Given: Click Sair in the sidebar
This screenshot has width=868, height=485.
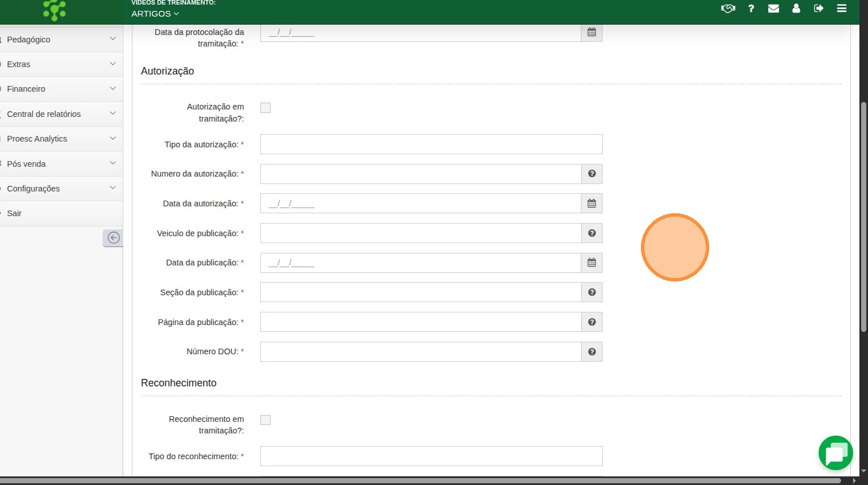Looking at the screenshot, I should point(61,213).
